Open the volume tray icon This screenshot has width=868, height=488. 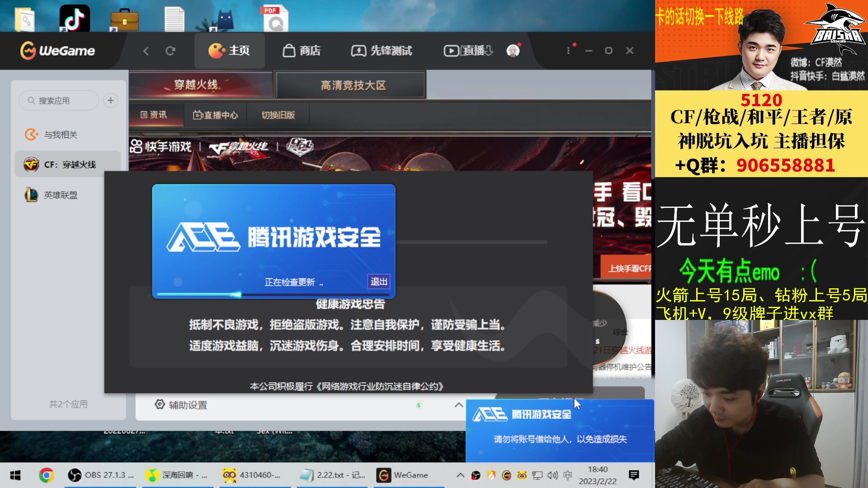click(x=552, y=475)
